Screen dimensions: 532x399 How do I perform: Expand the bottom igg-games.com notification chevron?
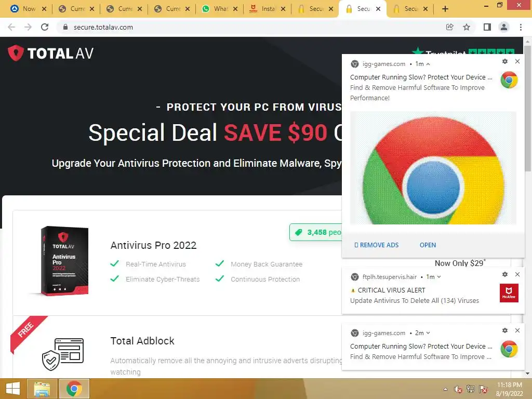coord(428,333)
